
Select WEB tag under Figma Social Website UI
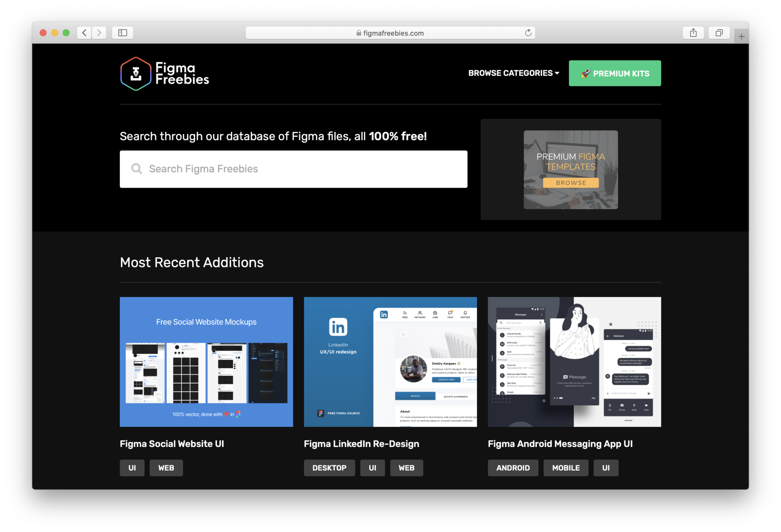coord(166,468)
